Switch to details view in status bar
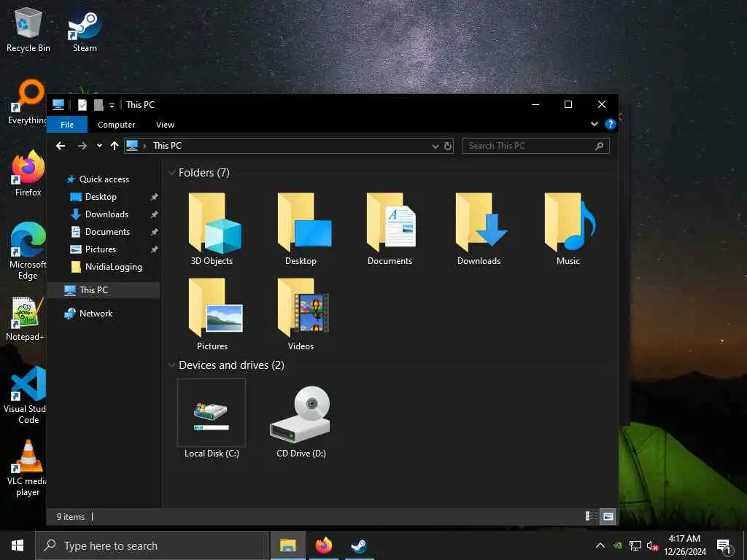This screenshot has width=747, height=560. click(x=591, y=516)
